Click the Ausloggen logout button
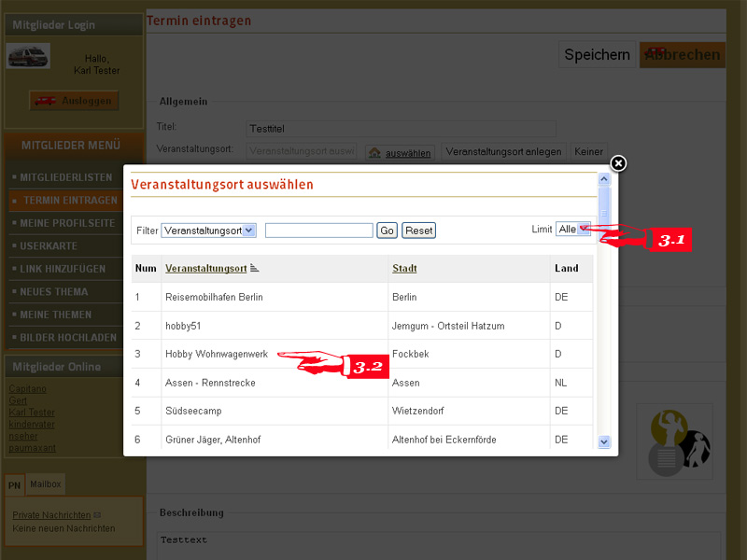Screen dimensions: 747x560 pos(74,101)
